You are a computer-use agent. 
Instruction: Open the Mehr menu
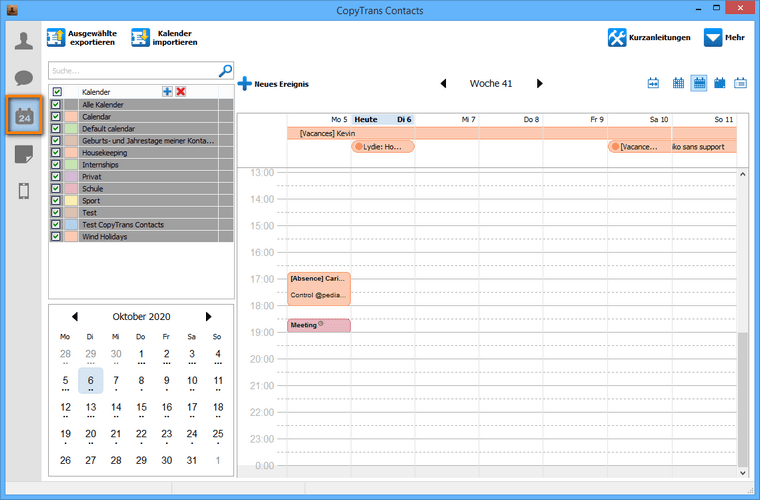point(724,37)
